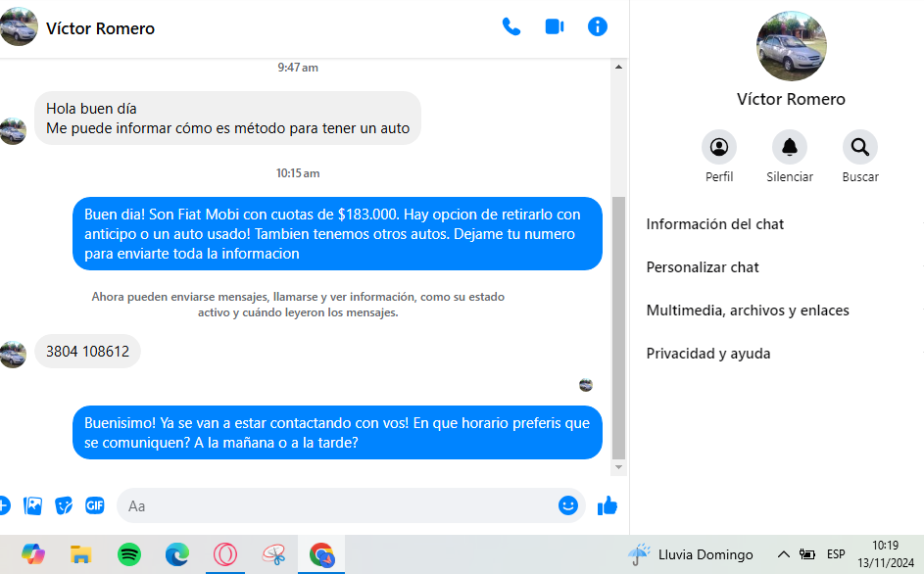Open the clock showing 10:19 13/11/2024
924x574 pixels.
point(885,554)
